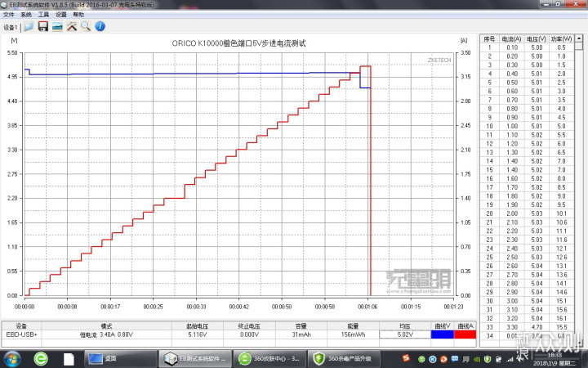Image resolution: width=588 pixels, height=368 pixels.
Task: Open the 帮助 menu
Action: 78,15
